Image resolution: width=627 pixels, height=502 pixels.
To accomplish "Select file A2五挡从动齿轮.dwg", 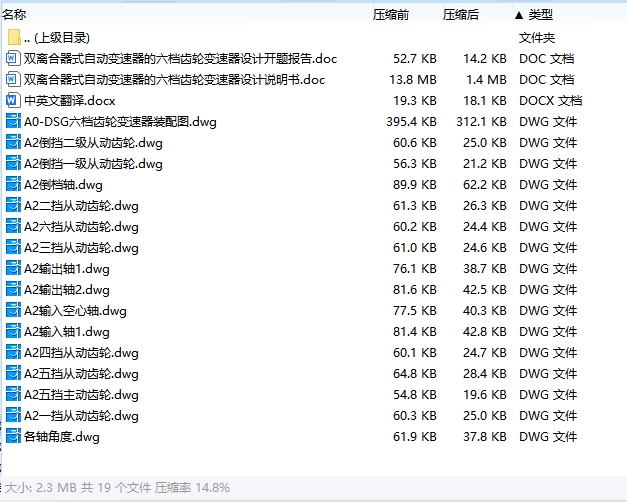I will [x=81, y=374].
